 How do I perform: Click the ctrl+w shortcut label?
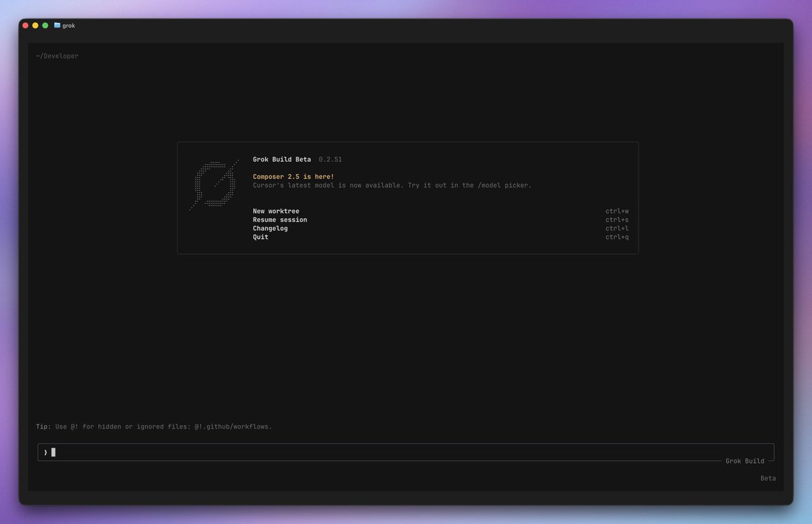pyautogui.click(x=617, y=211)
